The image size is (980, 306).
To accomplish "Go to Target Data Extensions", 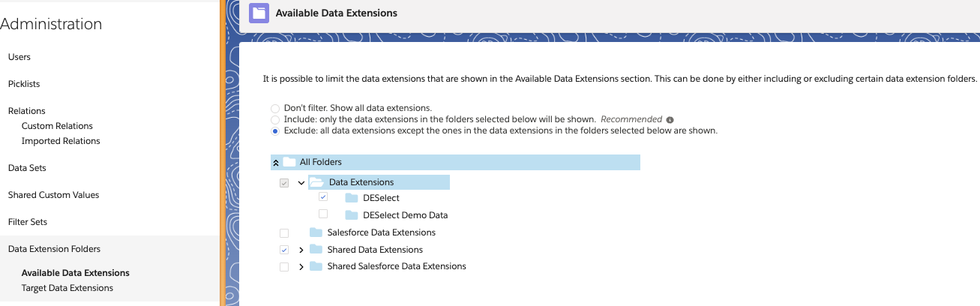I will [x=67, y=288].
